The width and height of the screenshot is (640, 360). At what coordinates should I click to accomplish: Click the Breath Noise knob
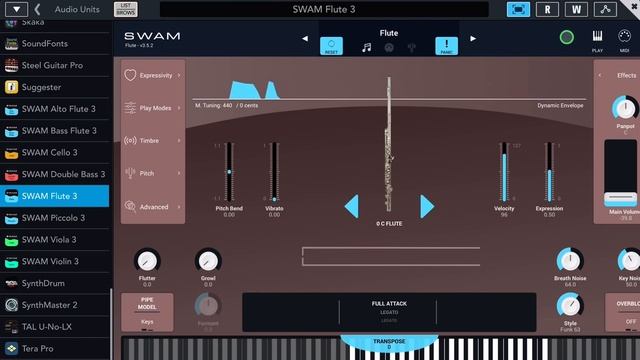(x=570, y=260)
